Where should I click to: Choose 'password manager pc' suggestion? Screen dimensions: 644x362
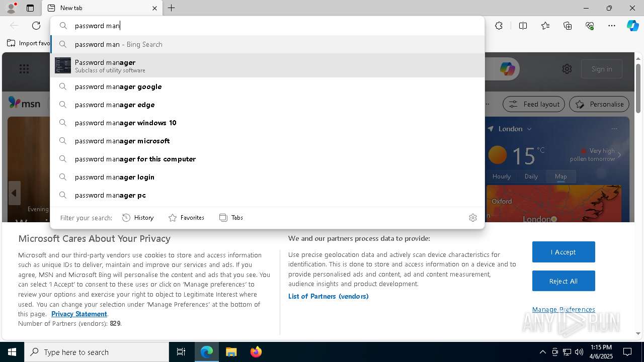[x=267, y=195]
